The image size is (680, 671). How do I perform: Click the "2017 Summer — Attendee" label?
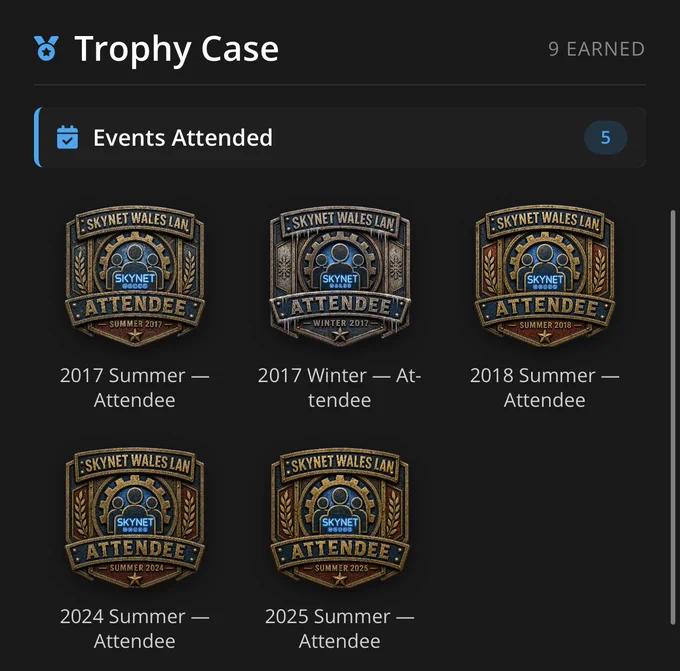[x=134, y=387]
